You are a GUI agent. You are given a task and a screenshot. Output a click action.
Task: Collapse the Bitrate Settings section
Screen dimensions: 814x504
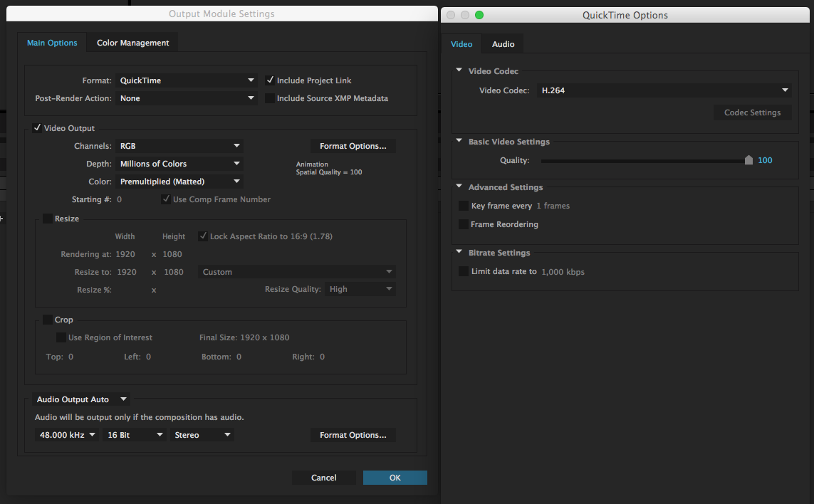tap(459, 252)
